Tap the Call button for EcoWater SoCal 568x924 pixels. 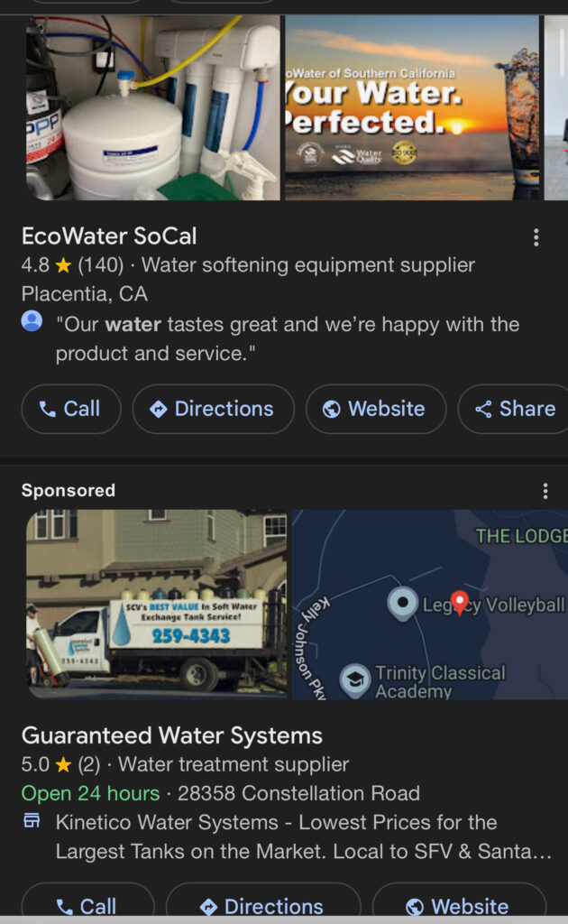[70, 409]
